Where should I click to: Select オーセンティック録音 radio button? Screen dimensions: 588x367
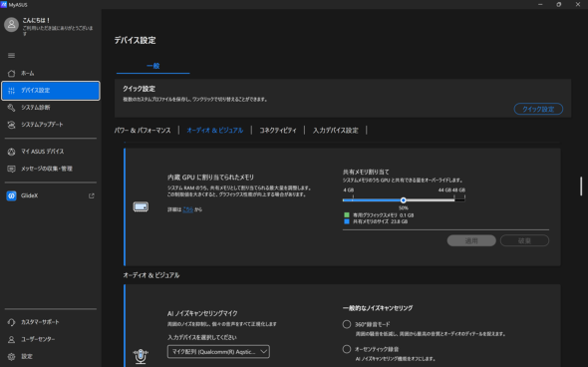click(x=347, y=349)
